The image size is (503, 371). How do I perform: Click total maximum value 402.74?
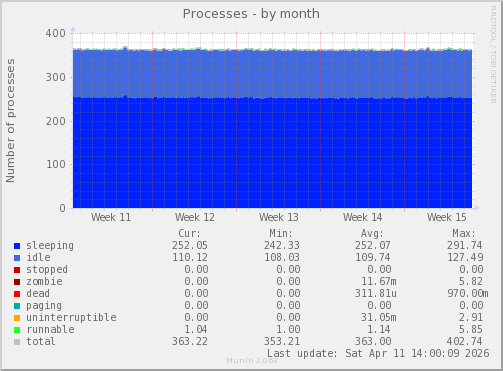click(x=465, y=342)
